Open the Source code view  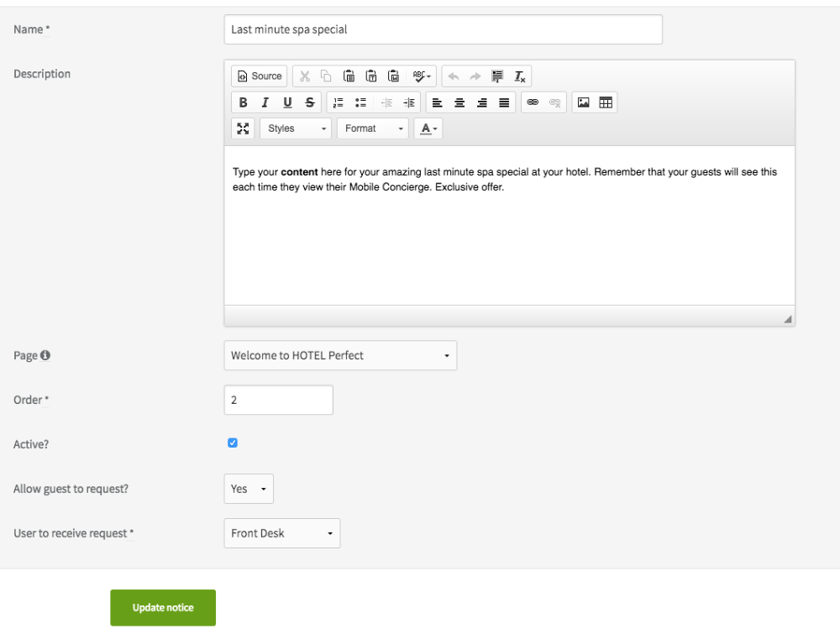260,76
